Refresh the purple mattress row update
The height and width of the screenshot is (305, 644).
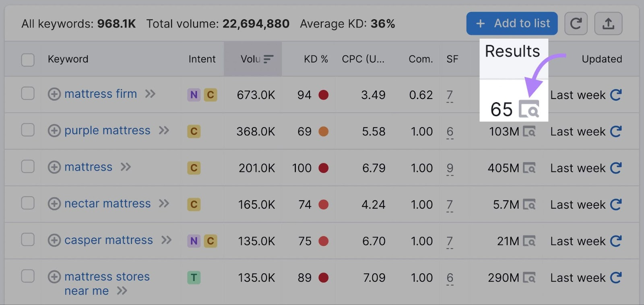point(616,132)
